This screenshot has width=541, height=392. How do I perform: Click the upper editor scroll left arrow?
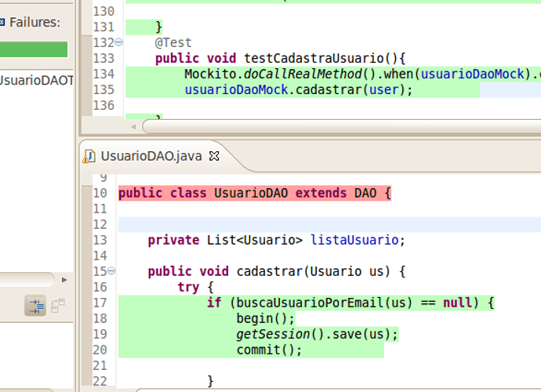tap(133, 127)
